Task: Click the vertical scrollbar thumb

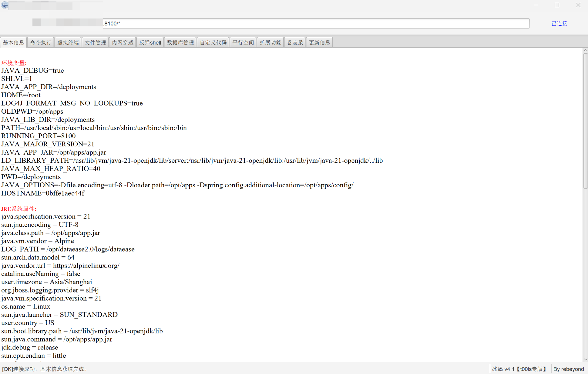Action: click(x=585, y=121)
